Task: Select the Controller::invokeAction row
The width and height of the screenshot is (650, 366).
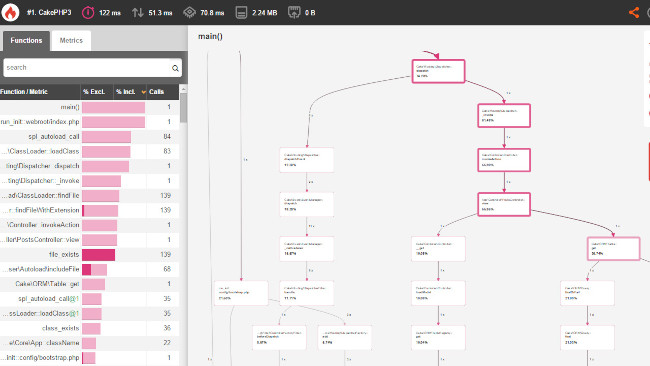Action: pos(90,225)
